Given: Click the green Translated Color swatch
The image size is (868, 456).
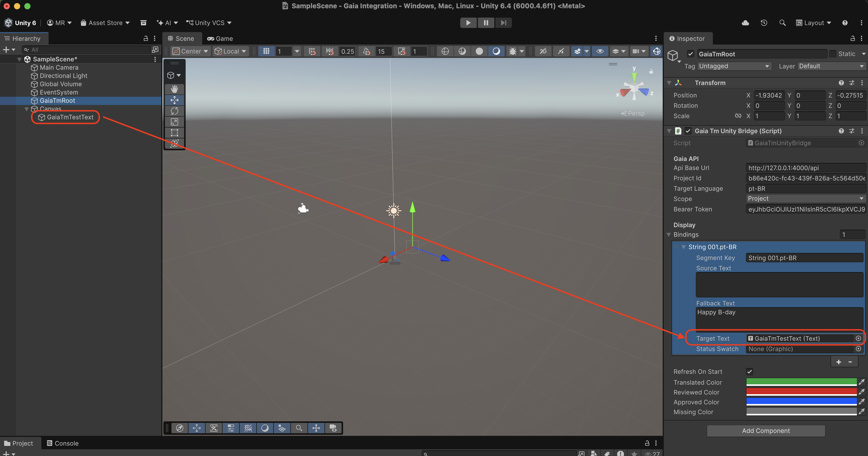Looking at the screenshot, I should click(801, 382).
